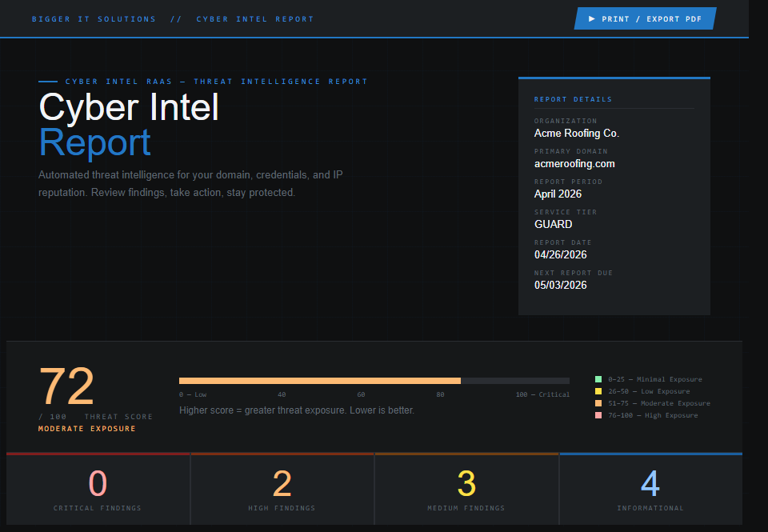This screenshot has height=532, width=768.
Task: Click the domain acmeroofing.com
Action: click(574, 164)
